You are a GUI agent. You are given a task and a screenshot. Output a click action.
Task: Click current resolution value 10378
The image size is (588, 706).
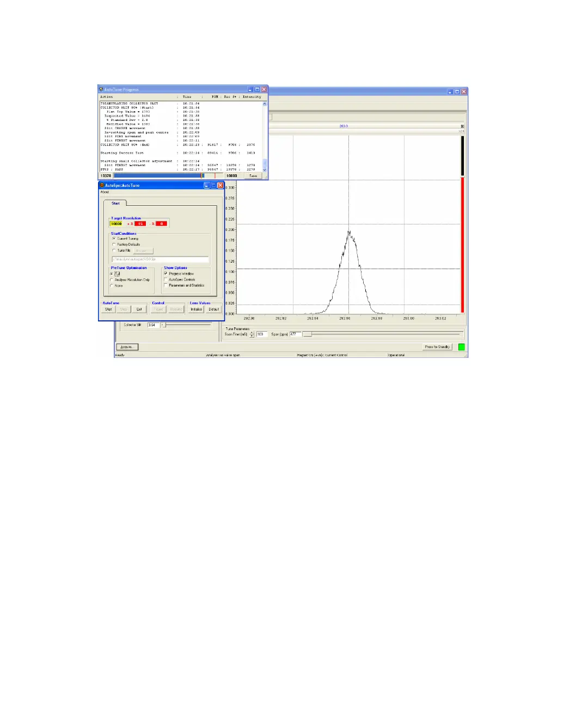tap(106, 176)
